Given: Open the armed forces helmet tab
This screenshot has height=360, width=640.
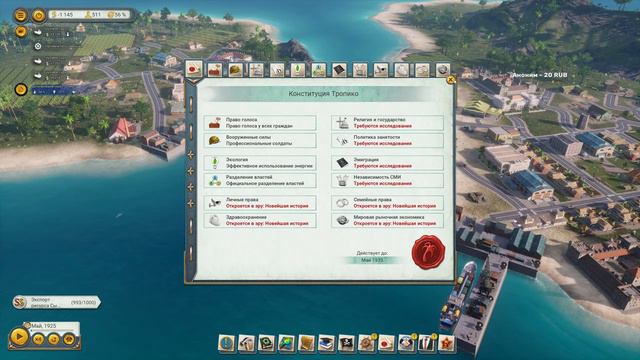Looking at the screenshot, I should pyautogui.click(x=236, y=70).
